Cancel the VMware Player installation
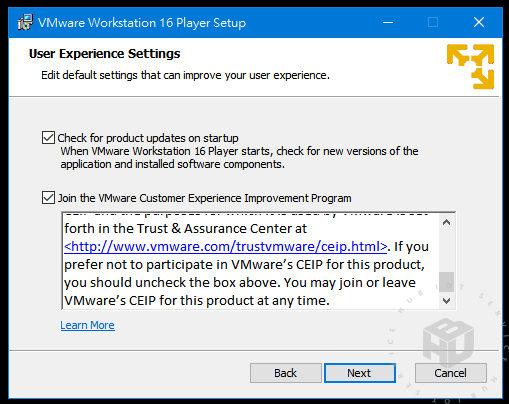This screenshot has width=509, height=404. pos(451,373)
